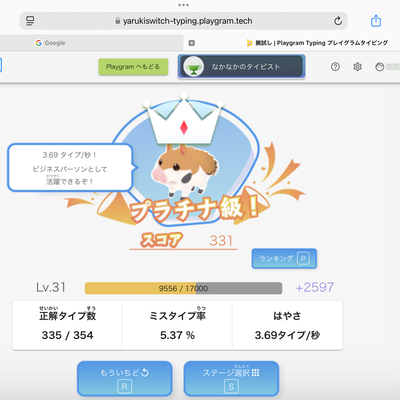Image resolution: width=400 pixels, height=400 pixels.
Task: Open the なかなかのタイピスト rank badge
Action: pos(242,67)
